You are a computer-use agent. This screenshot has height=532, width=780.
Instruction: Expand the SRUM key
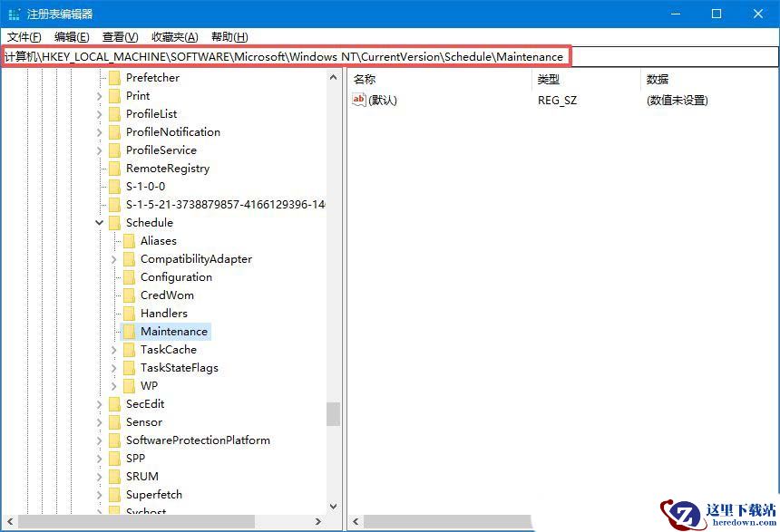(100, 477)
